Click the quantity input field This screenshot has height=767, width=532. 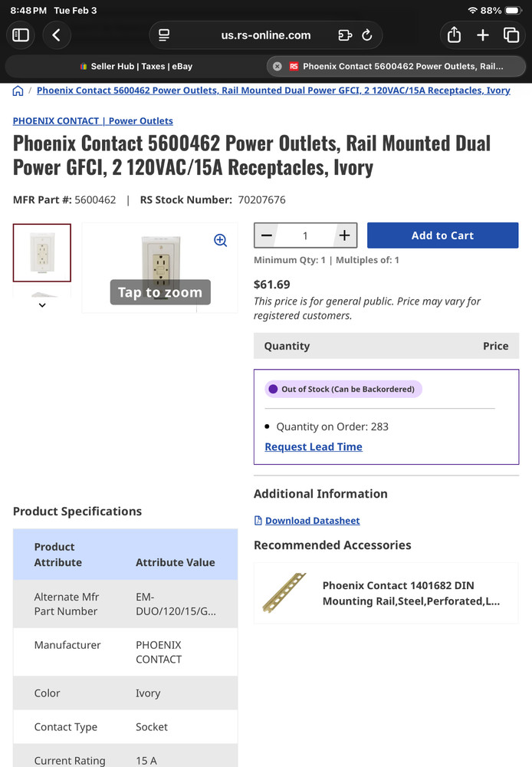305,235
